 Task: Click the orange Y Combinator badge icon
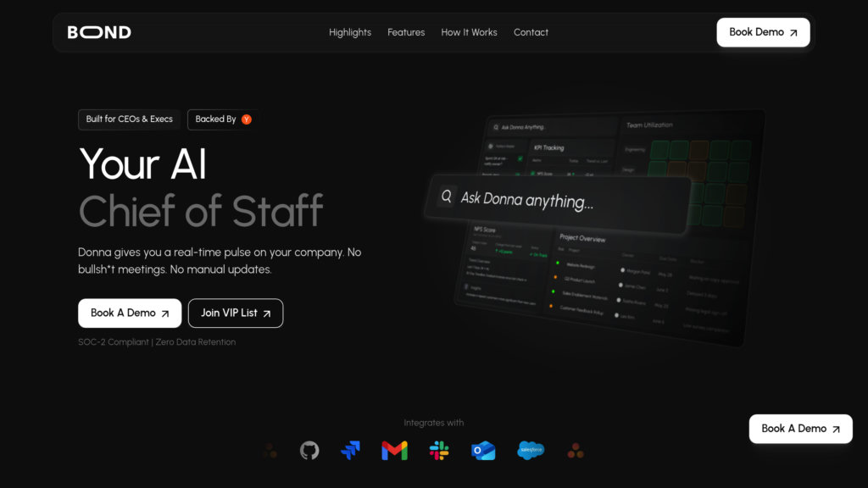pyautogui.click(x=247, y=119)
